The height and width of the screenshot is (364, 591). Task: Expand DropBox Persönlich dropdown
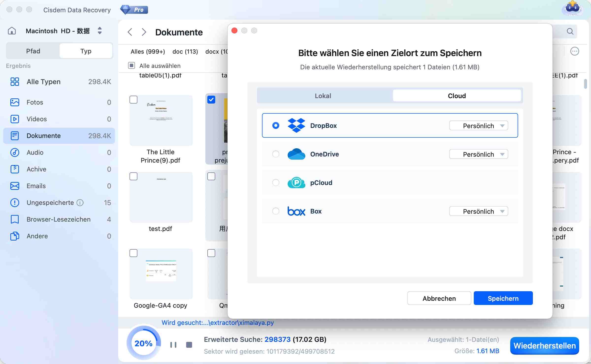pos(478,126)
